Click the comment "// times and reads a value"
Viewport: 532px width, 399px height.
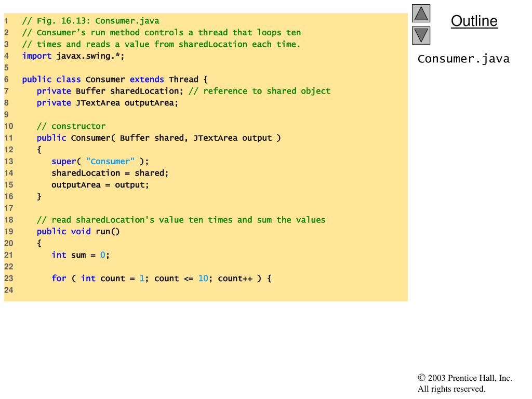[161, 45]
